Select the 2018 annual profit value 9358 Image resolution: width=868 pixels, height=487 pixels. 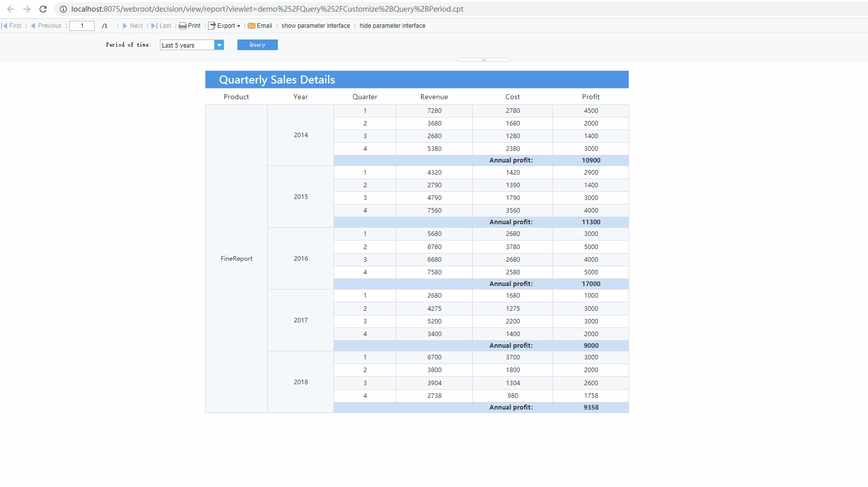591,408
